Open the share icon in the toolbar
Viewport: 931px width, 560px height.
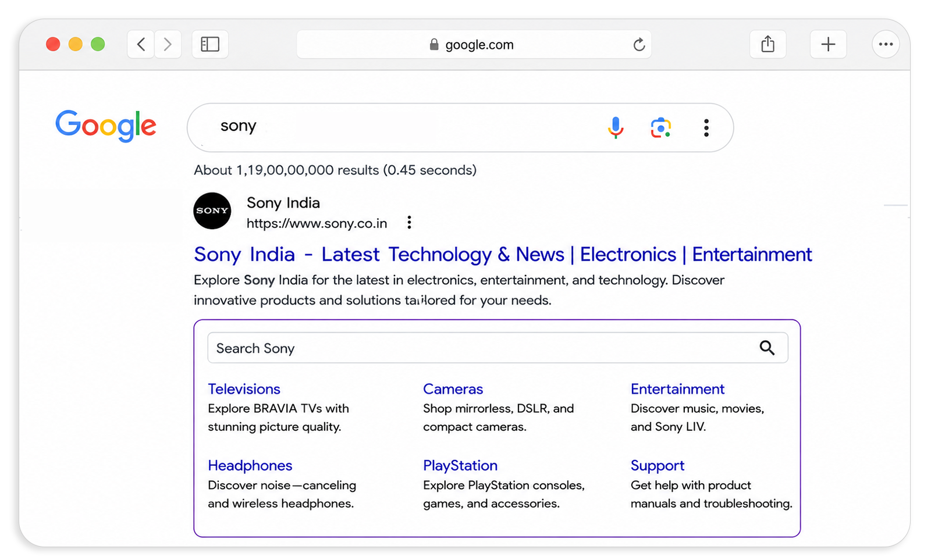tap(768, 44)
